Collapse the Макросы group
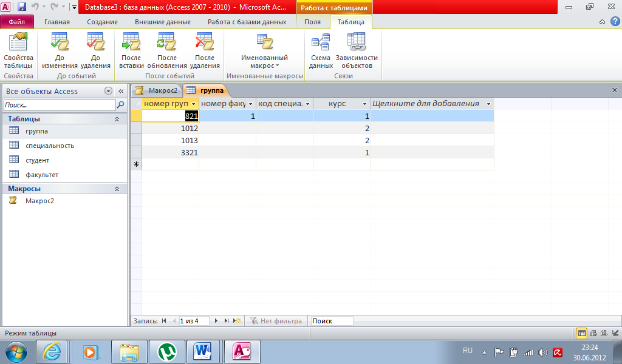Image resolution: width=622 pixels, height=364 pixels. (117, 189)
